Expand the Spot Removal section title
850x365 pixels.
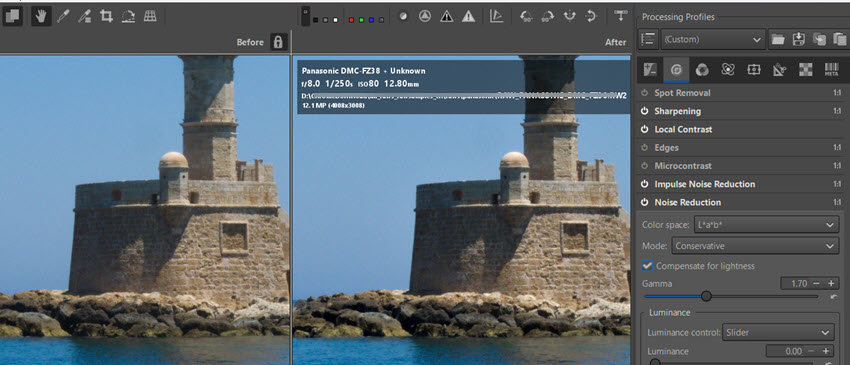(682, 93)
